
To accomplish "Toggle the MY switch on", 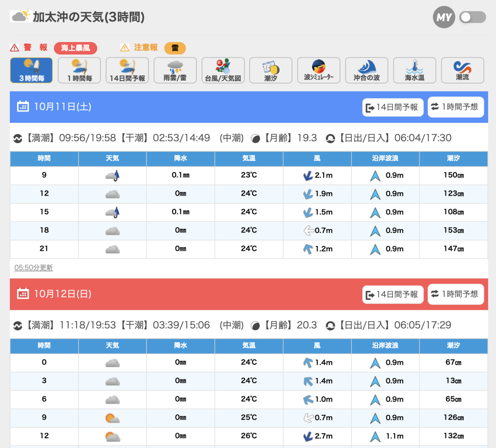I will click(472, 17).
